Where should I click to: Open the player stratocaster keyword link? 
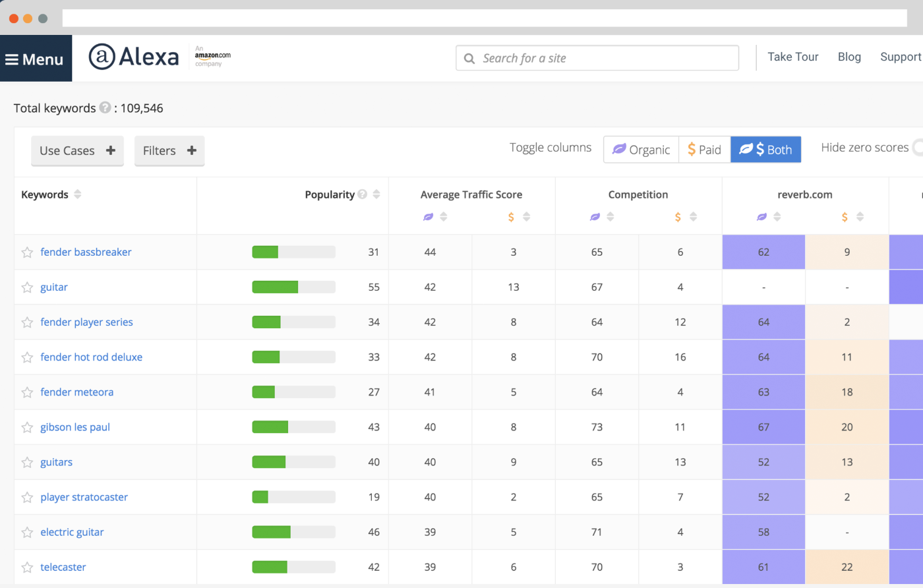click(x=84, y=497)
